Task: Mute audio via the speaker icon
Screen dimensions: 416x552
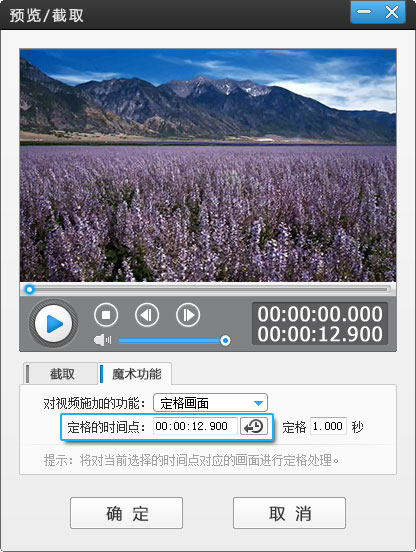Action: click(x=102, y=340)
